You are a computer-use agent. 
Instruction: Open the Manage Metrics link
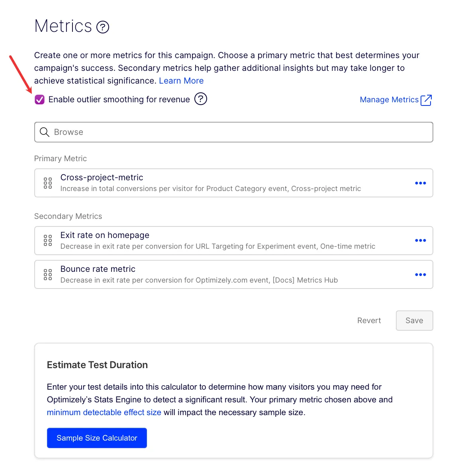[389, 99]
